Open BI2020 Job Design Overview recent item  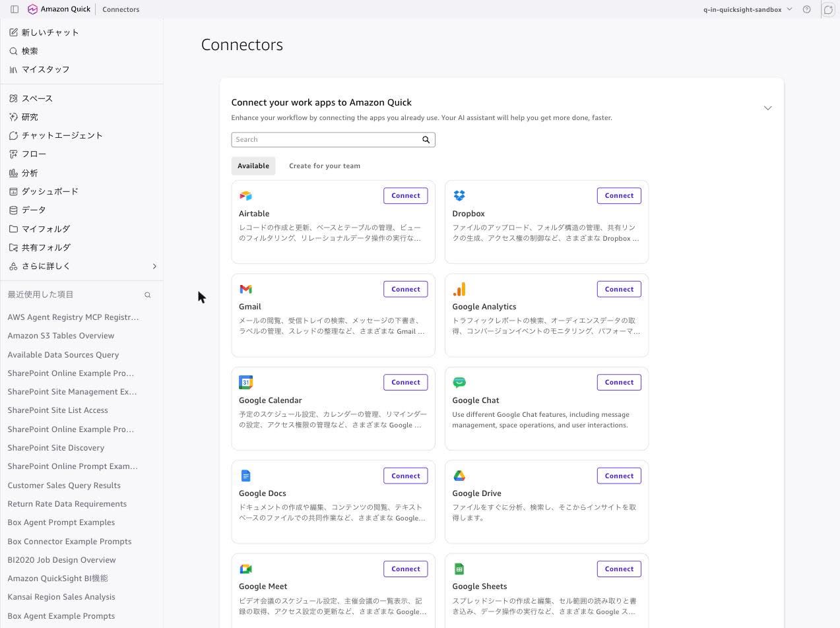tap(62, 560)
